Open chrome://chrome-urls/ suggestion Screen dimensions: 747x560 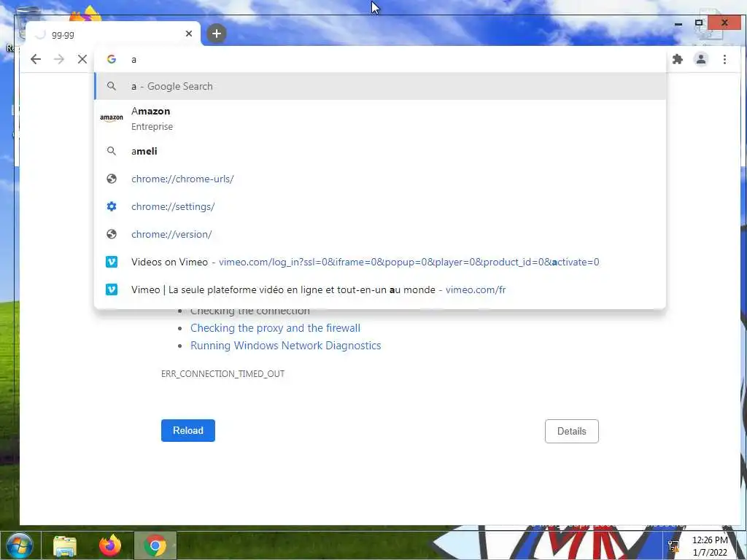click(x=380, y=179)
